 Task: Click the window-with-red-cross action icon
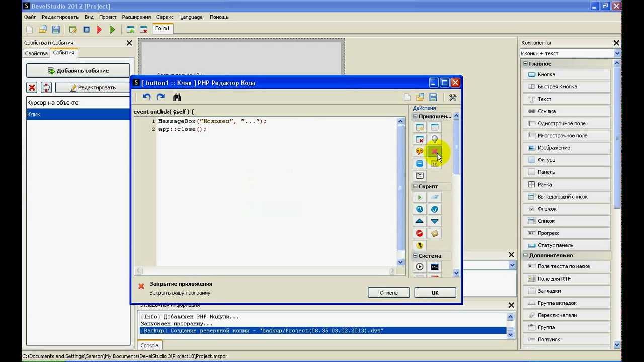(x=420, y=139)
